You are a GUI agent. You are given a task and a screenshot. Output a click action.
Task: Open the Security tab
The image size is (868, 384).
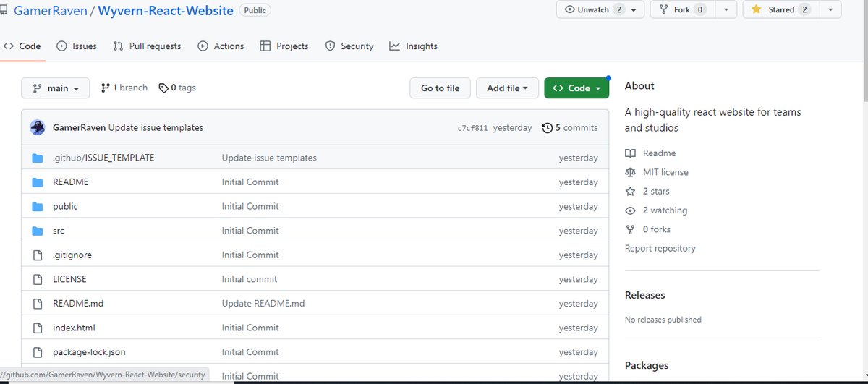point(349,46)
